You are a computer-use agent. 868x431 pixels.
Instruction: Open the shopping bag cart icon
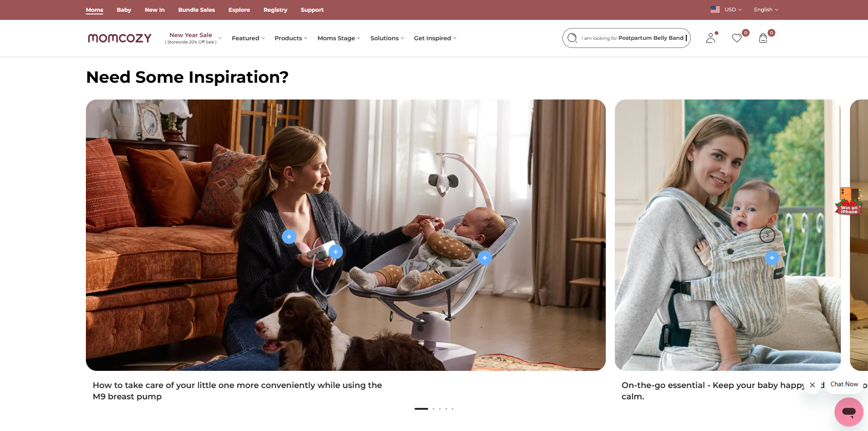click(x=763, y=38)
